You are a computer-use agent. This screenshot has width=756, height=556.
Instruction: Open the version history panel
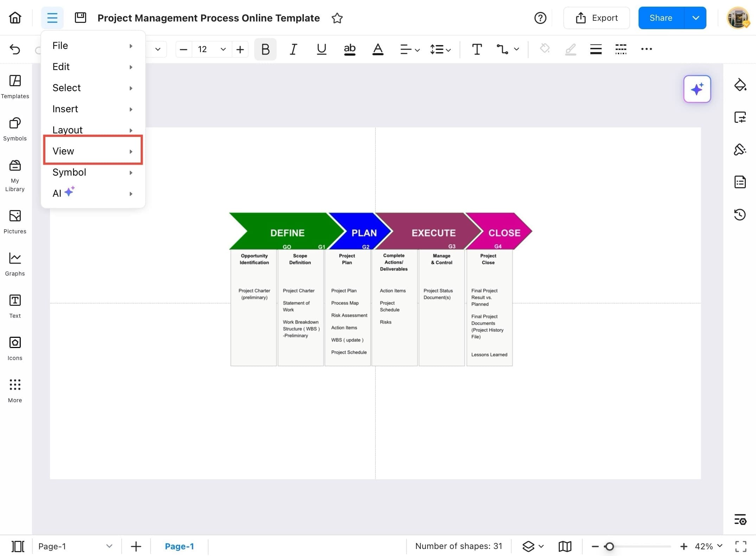[740, 214]
